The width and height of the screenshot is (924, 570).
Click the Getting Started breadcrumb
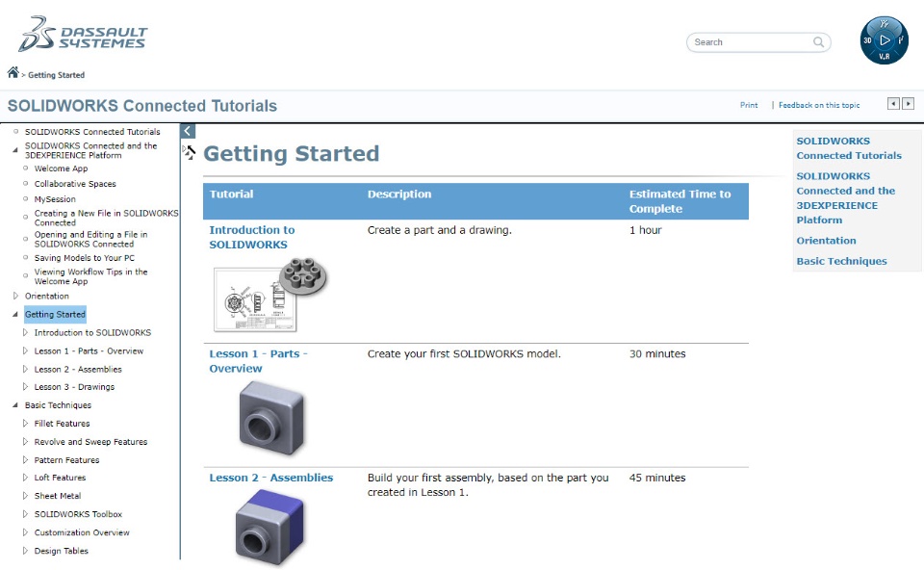pos(57,75)
